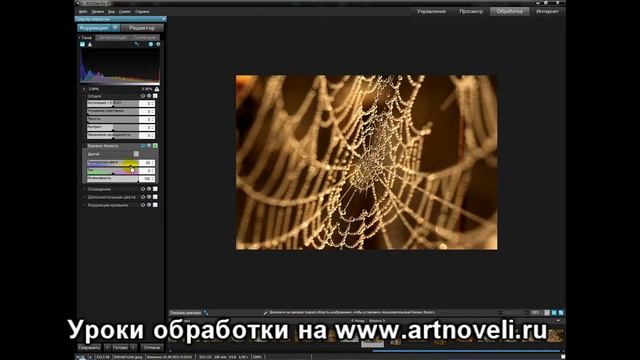
Task: Click the Экспозиция value stepper
Action: pos(153,103)
